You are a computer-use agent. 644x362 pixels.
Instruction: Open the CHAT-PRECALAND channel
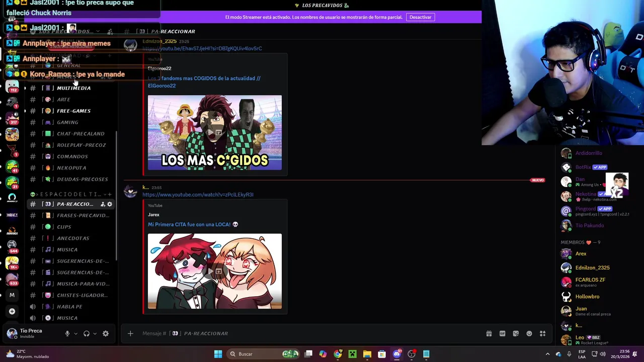(x=70, y=134)
